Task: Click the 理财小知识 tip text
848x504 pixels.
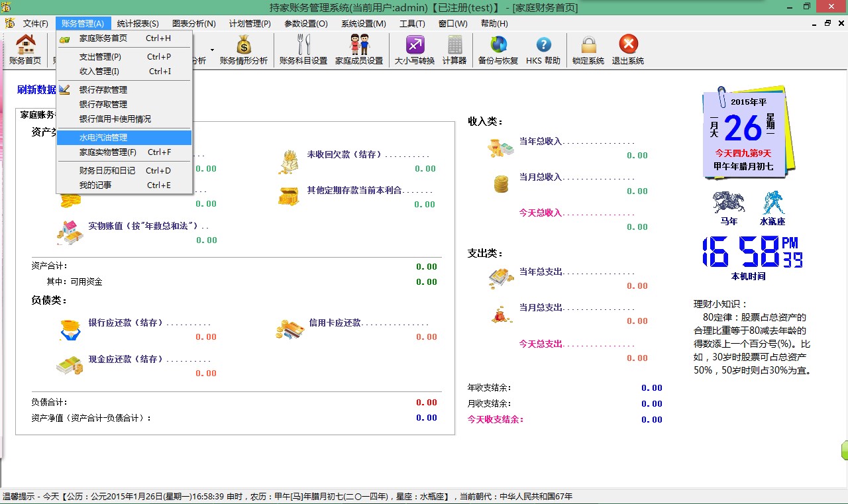Action: tap(753, 338)
